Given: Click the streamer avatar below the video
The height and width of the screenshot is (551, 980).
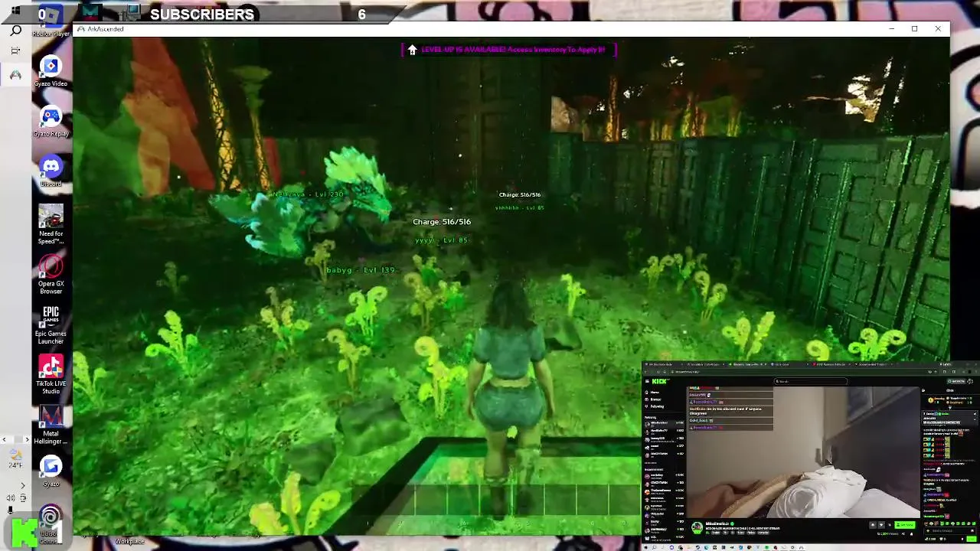Looking at the screenshot, I should tap(697, 527).
